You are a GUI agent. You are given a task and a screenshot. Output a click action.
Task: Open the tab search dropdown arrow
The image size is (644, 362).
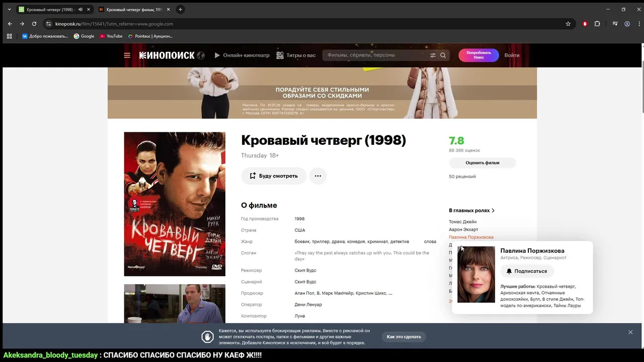(x=9, y=10)
